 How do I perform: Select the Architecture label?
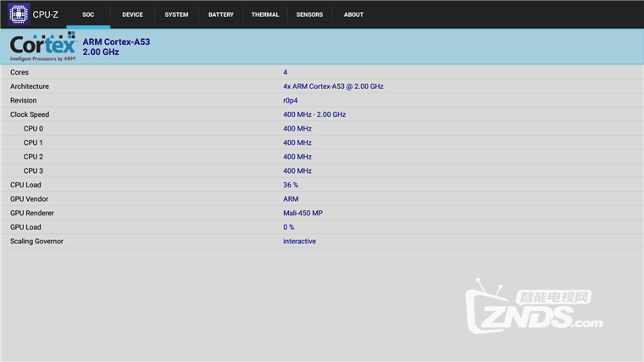[x=30, y=86]
